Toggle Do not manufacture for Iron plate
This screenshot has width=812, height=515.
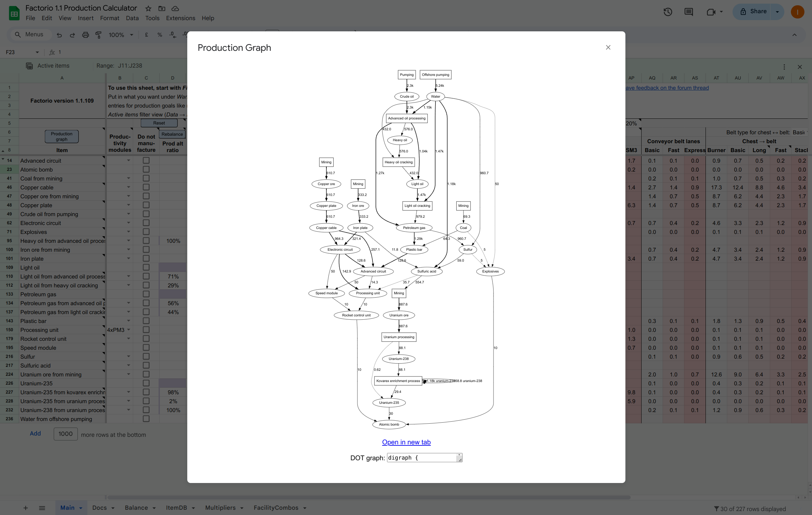coord(146,258)
